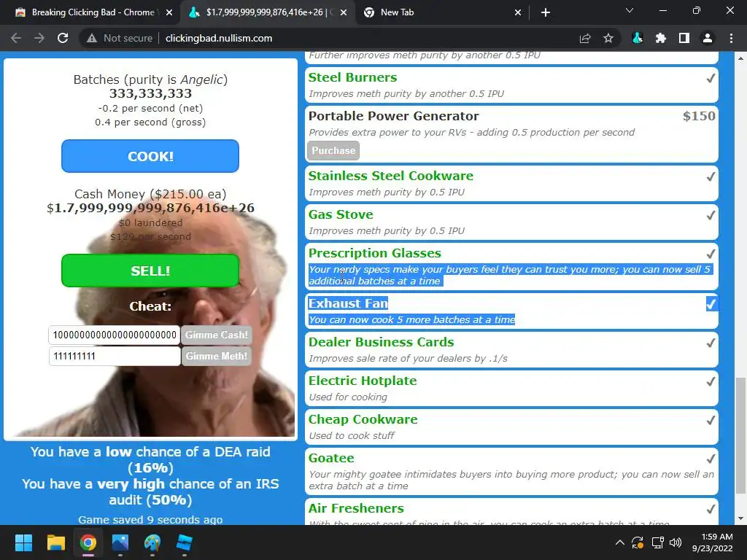
Task: Click the Cheap Cookware checkmark
Action: [711, 419]
